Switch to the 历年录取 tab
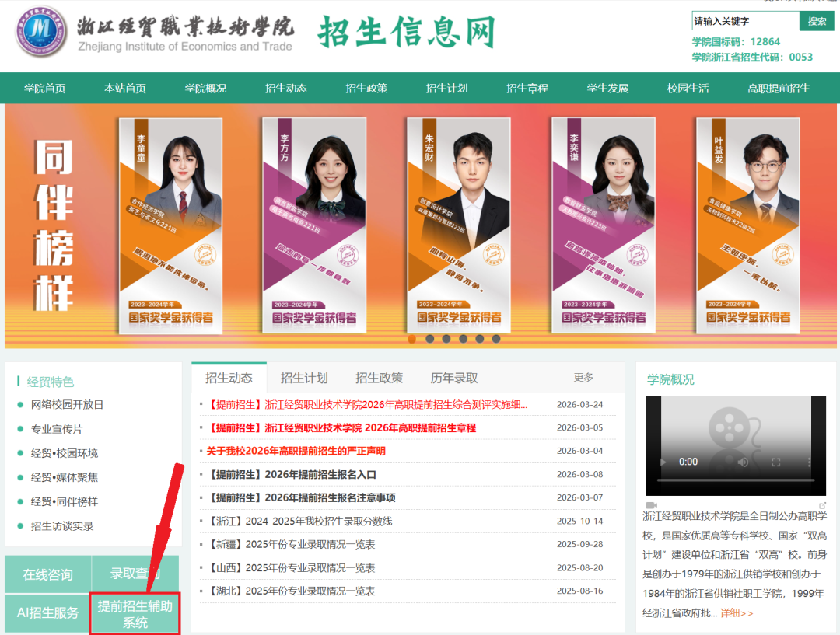Viewport: 840px width, 635px height. pos(454,379)
